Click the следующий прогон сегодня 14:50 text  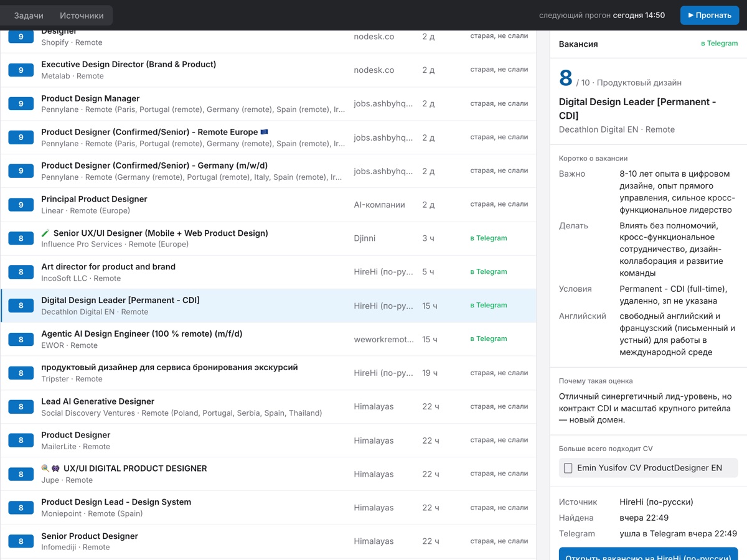click(x=602, y=16)
